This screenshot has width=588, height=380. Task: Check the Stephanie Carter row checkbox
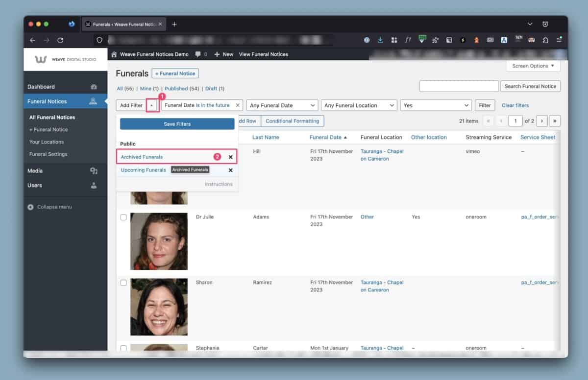[123, 348]
